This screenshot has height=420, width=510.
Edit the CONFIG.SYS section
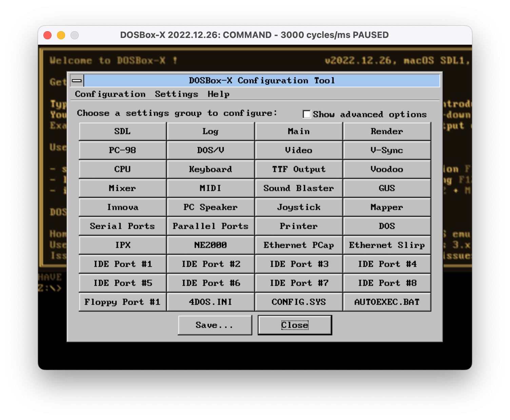point(299,302)
